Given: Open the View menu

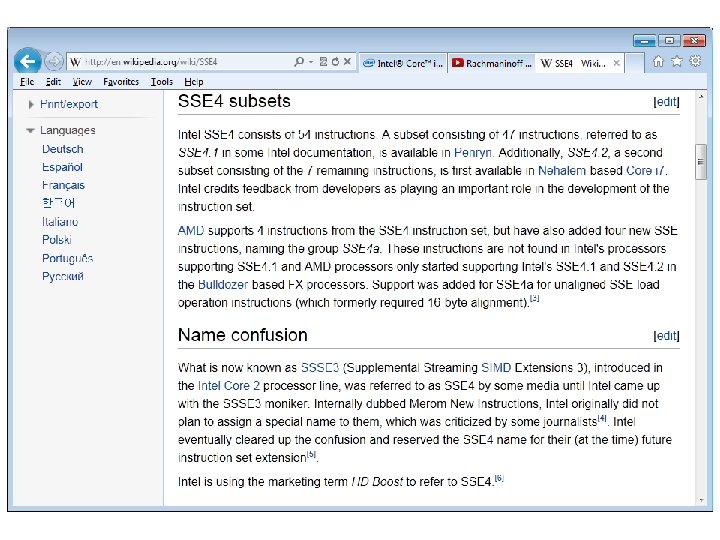Looking at the screenshot, I should point(82,82).
